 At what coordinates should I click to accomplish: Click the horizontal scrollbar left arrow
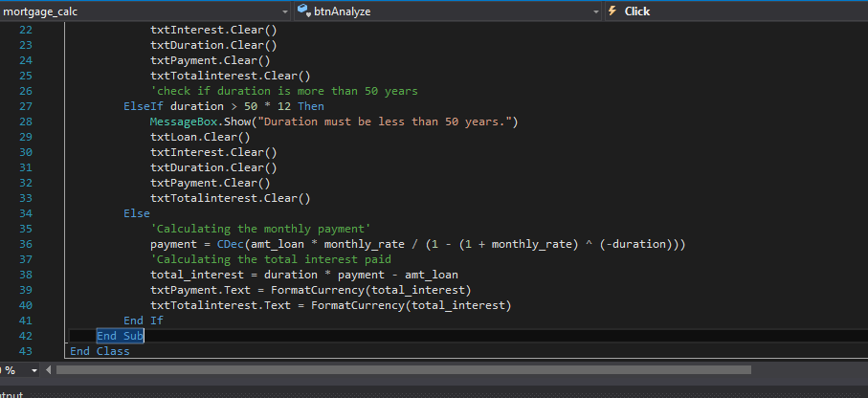click(x=48, y=369)
